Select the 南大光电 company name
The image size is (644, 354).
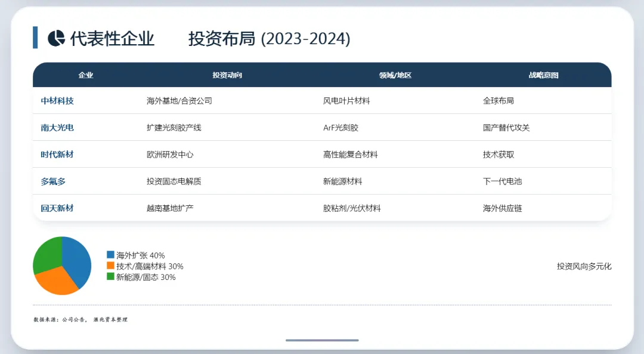click(x=57, y=128)
